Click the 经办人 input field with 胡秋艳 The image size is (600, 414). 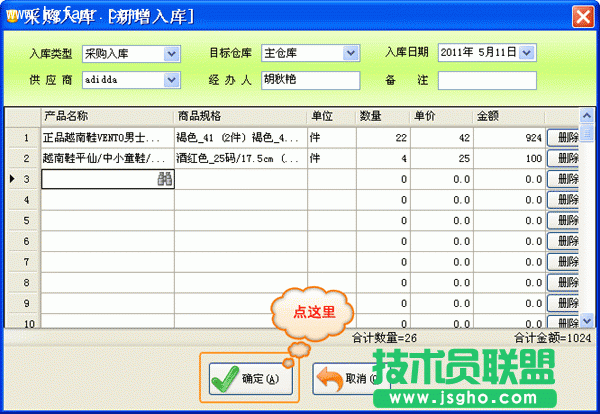[311, 80]
